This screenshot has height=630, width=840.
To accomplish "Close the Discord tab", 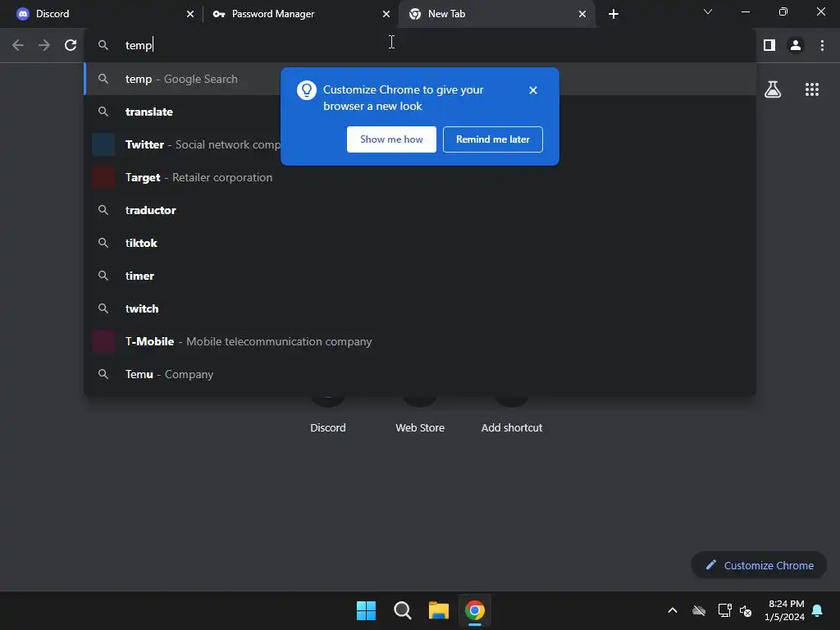I will [189, 14].
